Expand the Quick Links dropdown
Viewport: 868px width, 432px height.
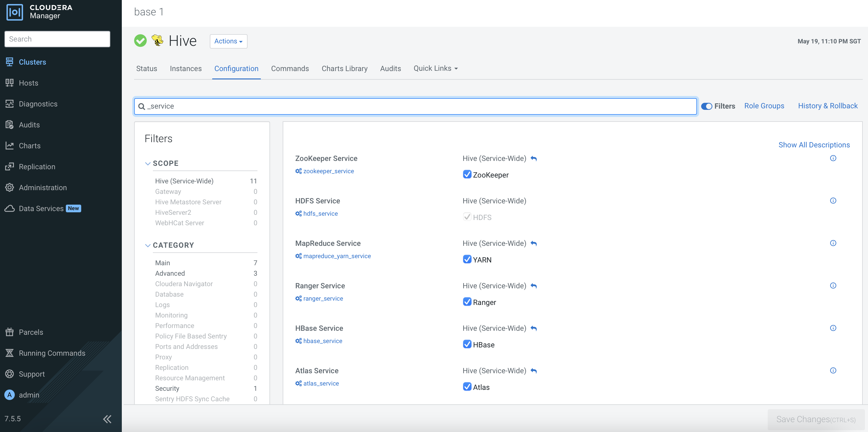coord(435,68)
